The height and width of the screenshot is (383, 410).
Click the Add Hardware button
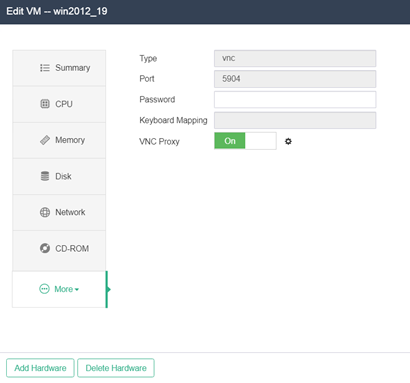40,368
